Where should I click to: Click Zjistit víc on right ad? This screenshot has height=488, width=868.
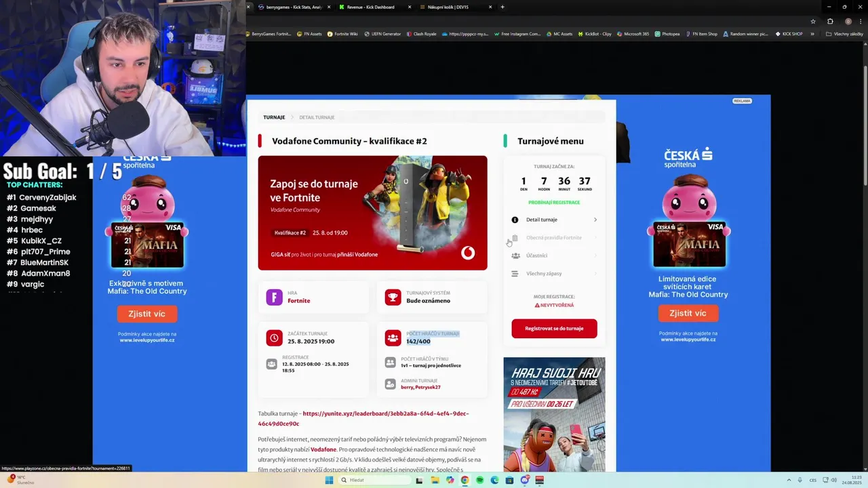click(688, 313)
